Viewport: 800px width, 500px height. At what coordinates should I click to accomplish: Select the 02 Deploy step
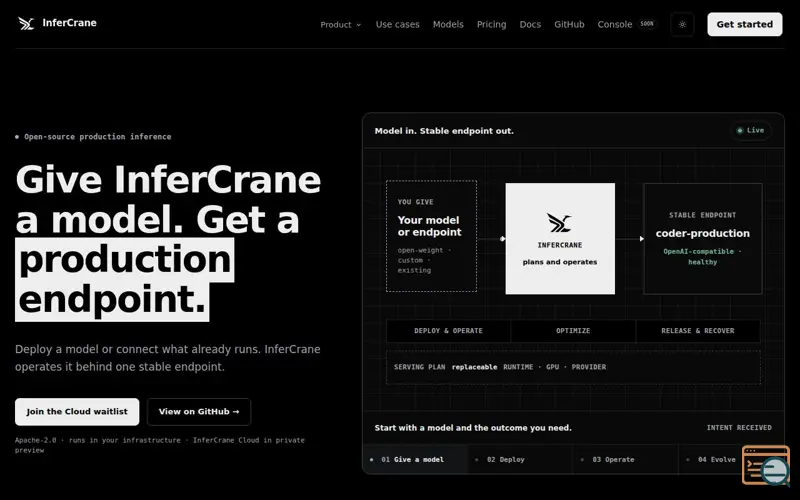[520, 459]
